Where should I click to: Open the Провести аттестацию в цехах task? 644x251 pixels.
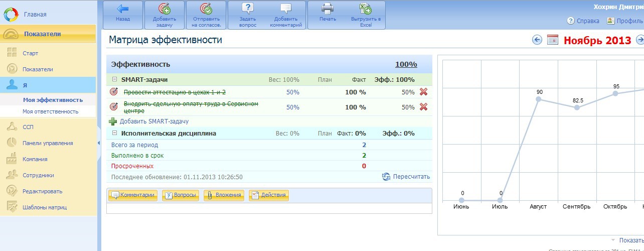(175, 92)
